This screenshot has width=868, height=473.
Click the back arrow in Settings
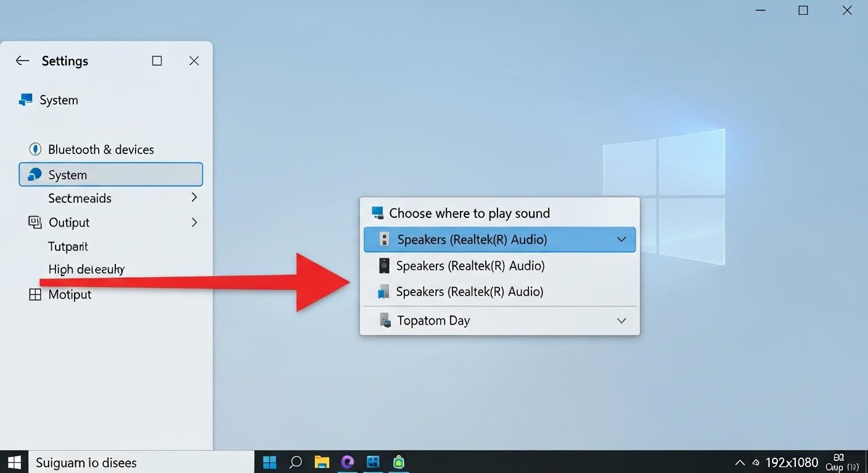point(22,60)
